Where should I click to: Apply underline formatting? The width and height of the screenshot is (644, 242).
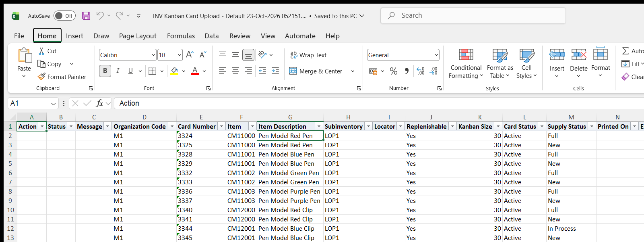point(130,71)
